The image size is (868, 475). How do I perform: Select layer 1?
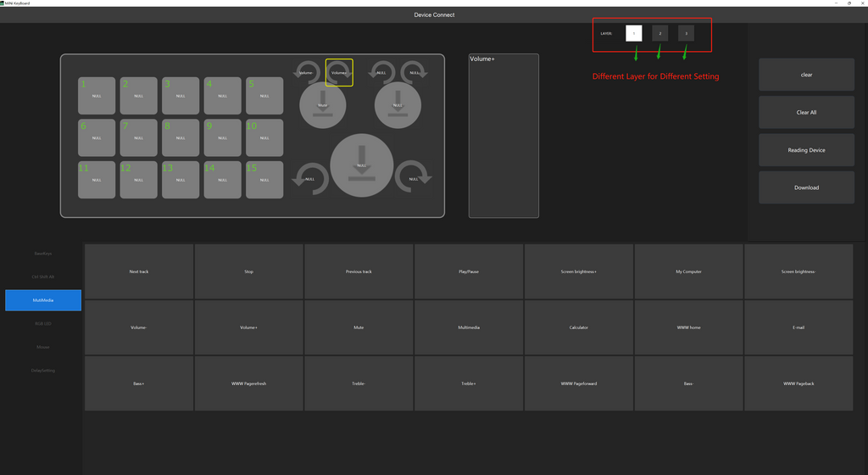[x=633, y=33]
